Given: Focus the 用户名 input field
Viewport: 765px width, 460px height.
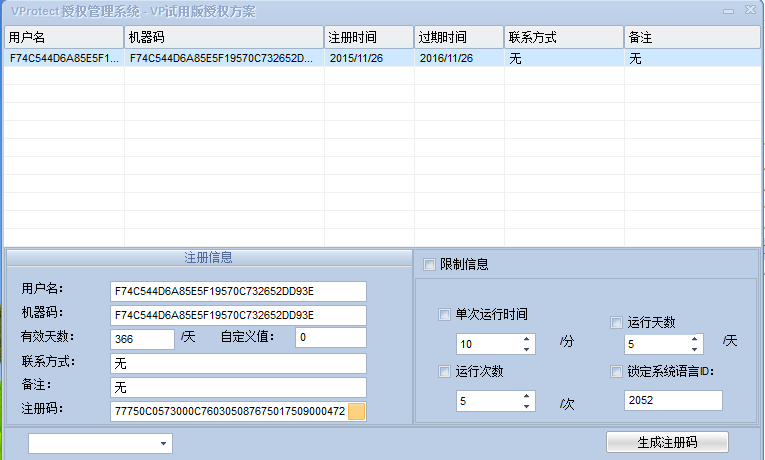Looking at the screenshot, I should coord(238,291).
